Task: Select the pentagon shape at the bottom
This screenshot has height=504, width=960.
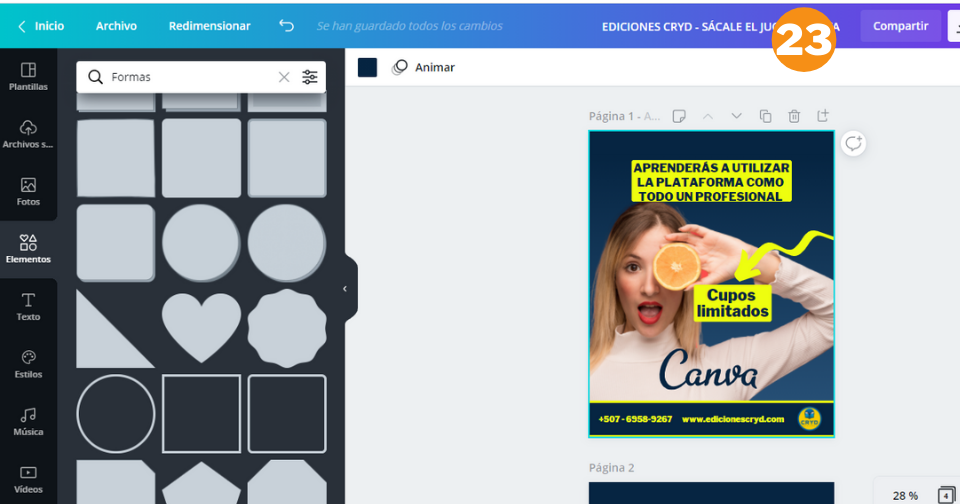Action: click(x=201, y=484)
